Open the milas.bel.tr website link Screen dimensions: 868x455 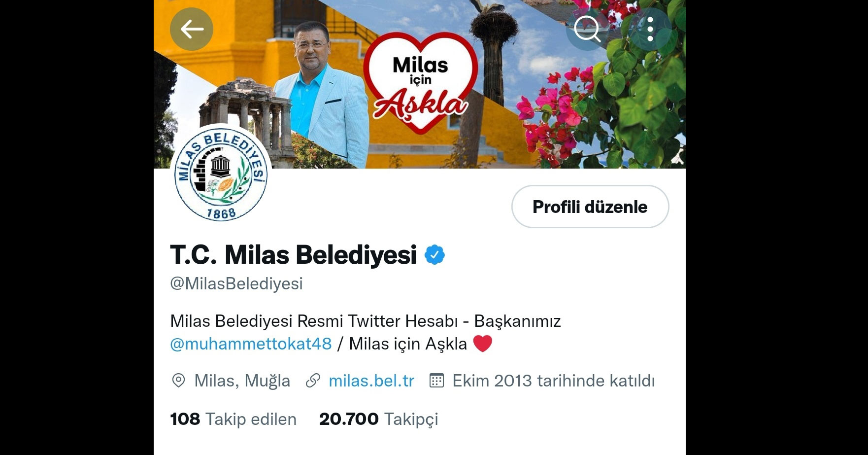click(371, 381)
